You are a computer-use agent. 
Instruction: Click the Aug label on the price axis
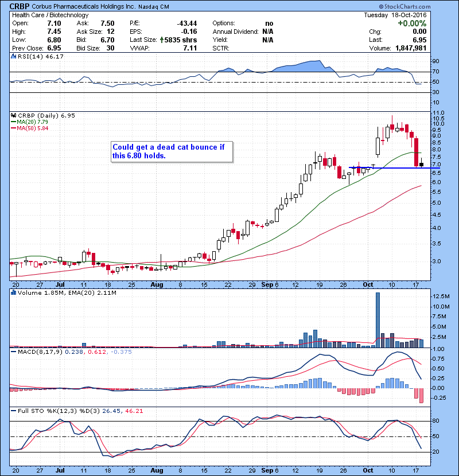coord(157,285)
